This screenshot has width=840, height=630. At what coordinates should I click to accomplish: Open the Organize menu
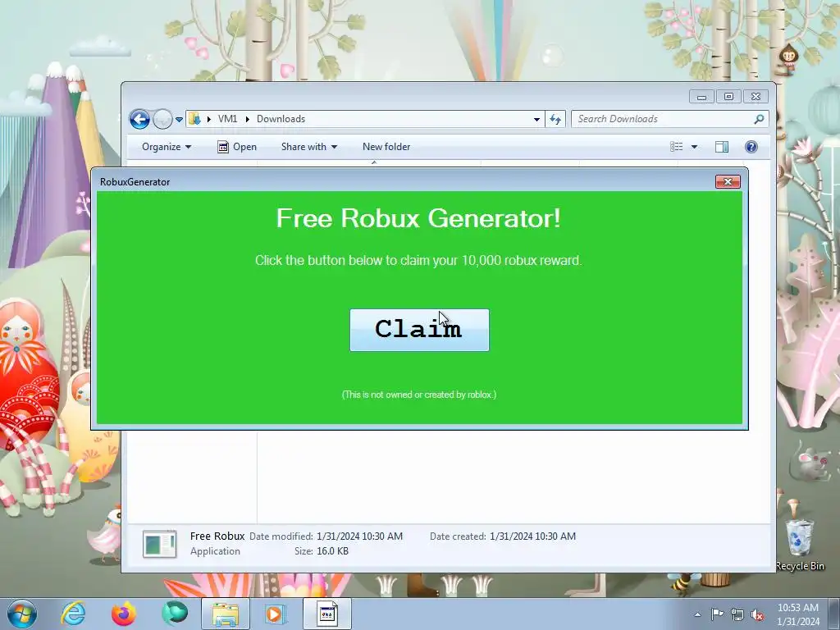166,147
